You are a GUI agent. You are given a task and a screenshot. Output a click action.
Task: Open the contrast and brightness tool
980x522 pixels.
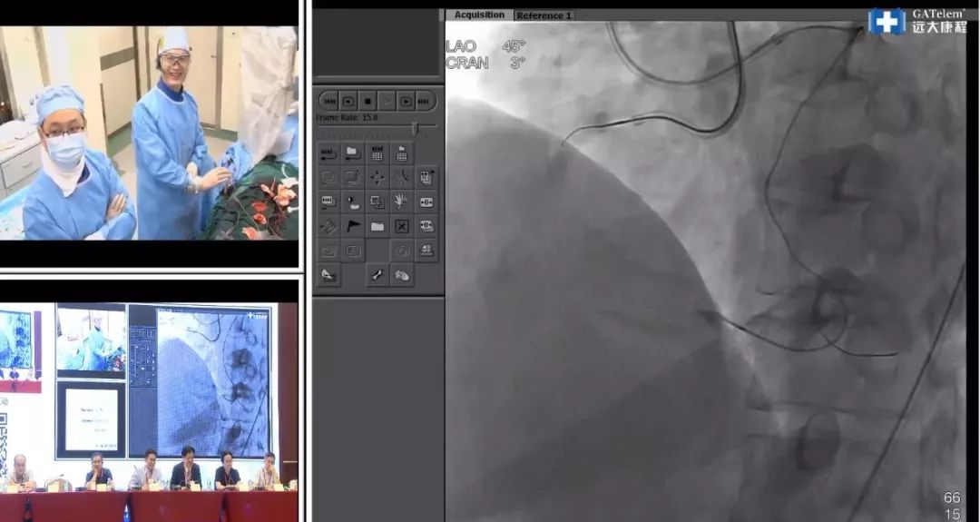pos(353,202)
